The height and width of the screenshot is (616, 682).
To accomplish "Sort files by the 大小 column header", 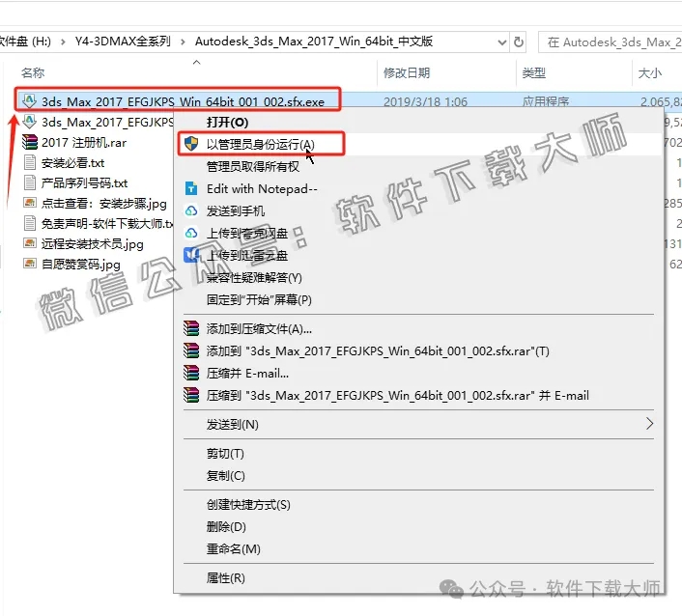I will tap(649, 73).
